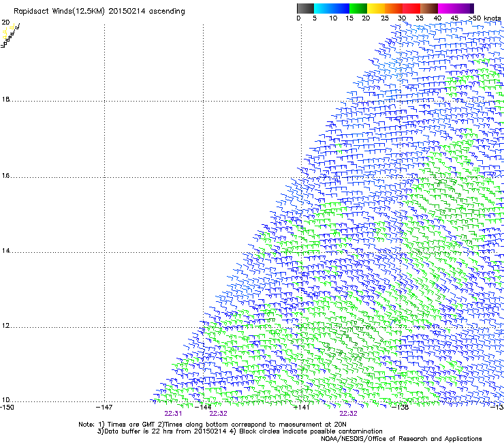Choose the red 30-35 knots color segment
504x443 pixels.
411,9
